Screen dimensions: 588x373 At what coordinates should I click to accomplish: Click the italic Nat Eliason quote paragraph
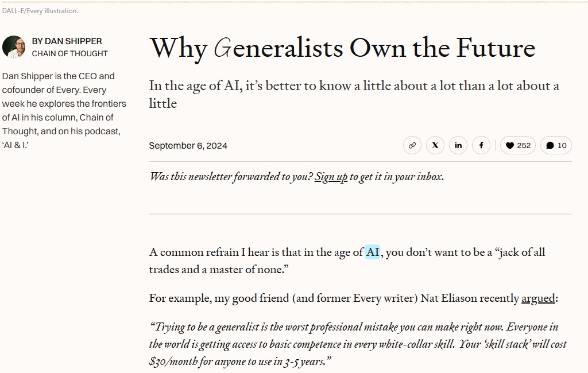[x=358, y=344]
